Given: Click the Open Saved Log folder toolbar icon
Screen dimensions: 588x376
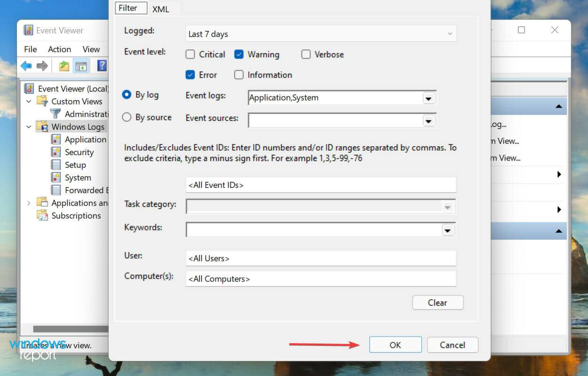Looking at the screenshot, I should pos(64,65).
